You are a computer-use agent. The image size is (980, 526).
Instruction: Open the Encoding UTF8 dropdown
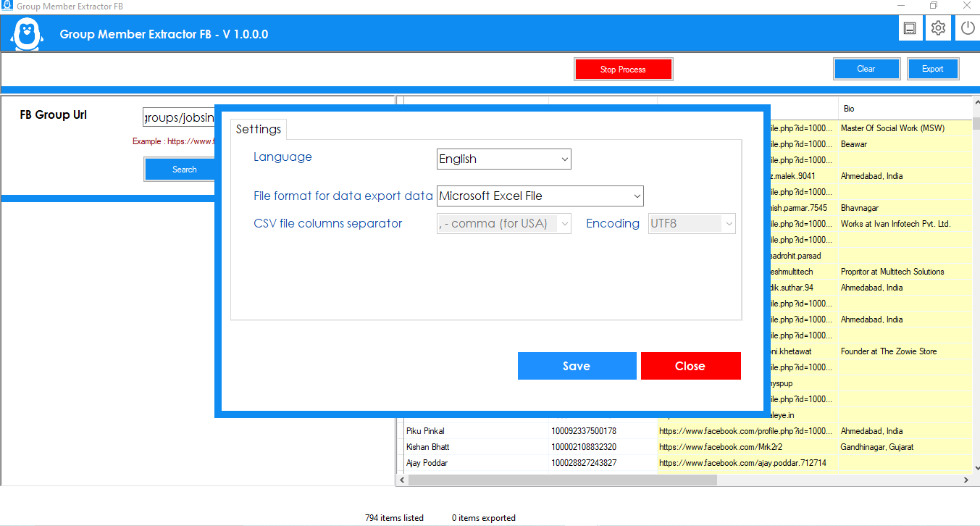(692, 223)
